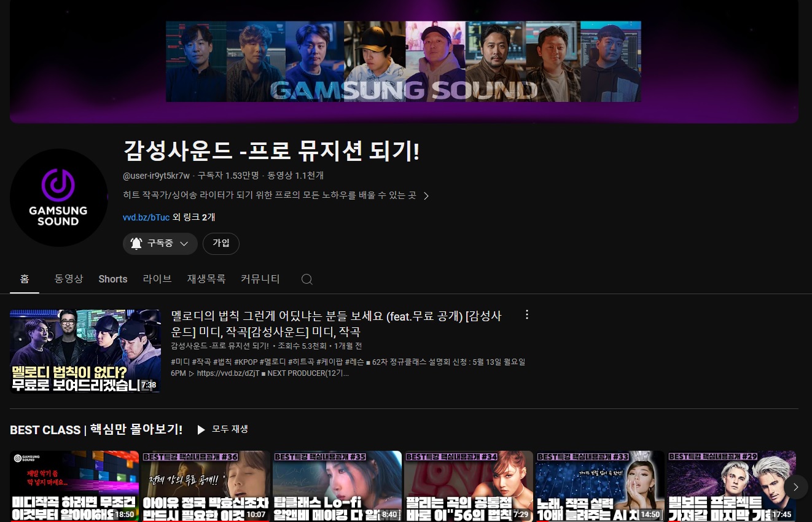812x522 pixels.
Task: Open the 구독중 subscription dropdown
Action: (x=160, y=244)
